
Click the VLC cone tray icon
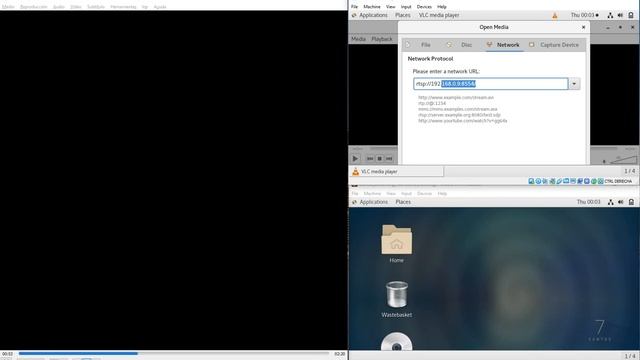click(x=555, y=16)
